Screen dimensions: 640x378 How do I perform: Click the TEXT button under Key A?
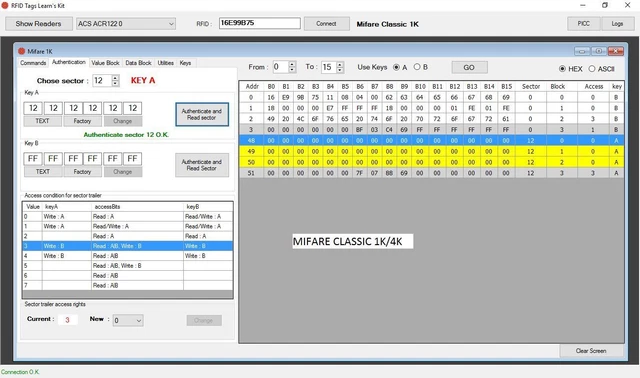pyautogui.click(x=42, y=121)
